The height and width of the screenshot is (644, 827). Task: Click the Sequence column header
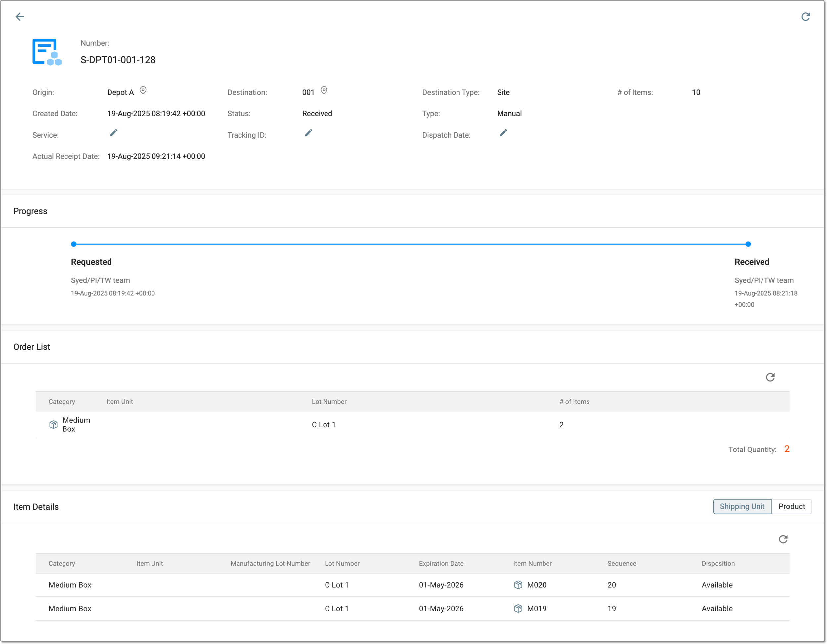[622, 563]
